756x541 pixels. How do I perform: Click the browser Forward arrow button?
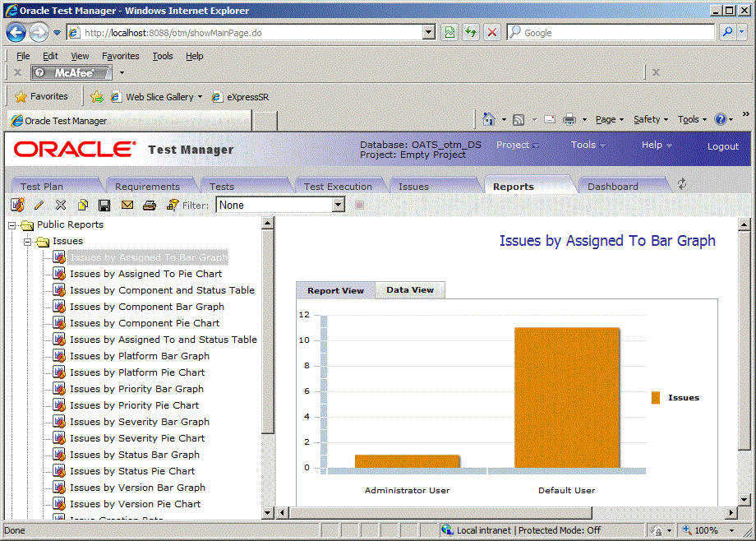[39, 33]
